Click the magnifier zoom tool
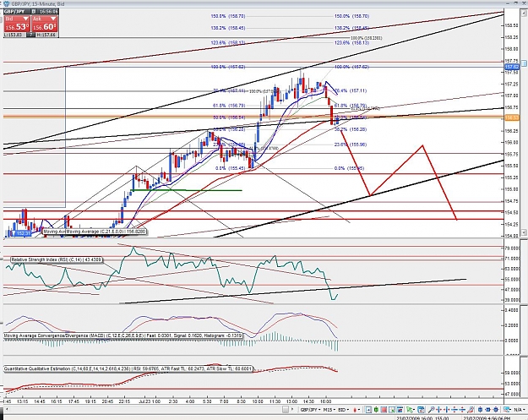This screenshot has width=528, height=420. 432,410
